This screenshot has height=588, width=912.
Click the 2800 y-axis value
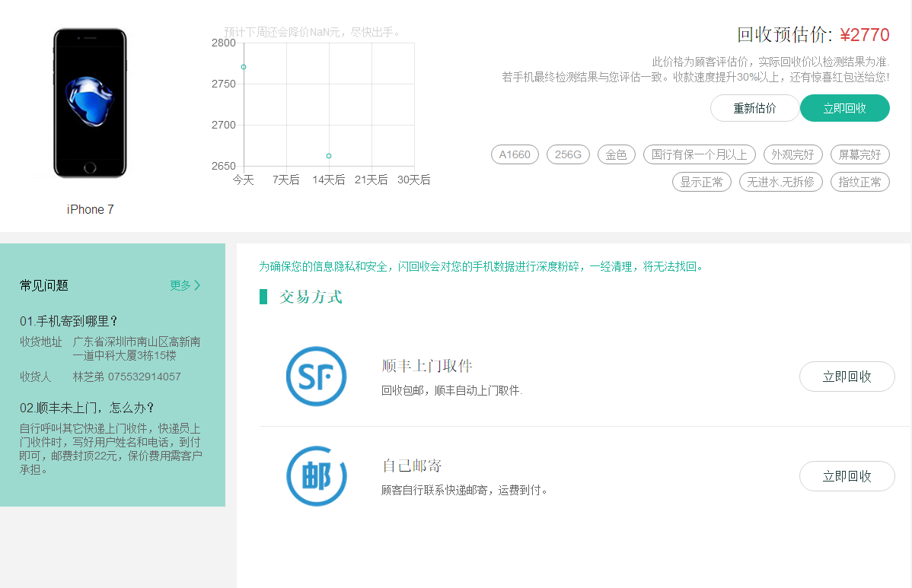pyautogui.click(x=223, y=43)
